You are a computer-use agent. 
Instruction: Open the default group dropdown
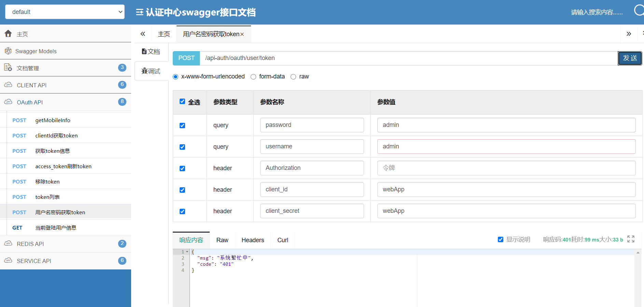point(65,12)
